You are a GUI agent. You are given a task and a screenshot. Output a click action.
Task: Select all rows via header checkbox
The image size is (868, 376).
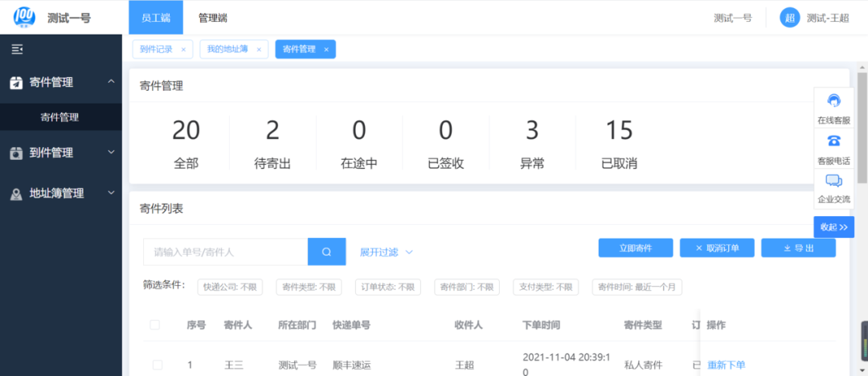pyautogui.click(x=155, y=325)
